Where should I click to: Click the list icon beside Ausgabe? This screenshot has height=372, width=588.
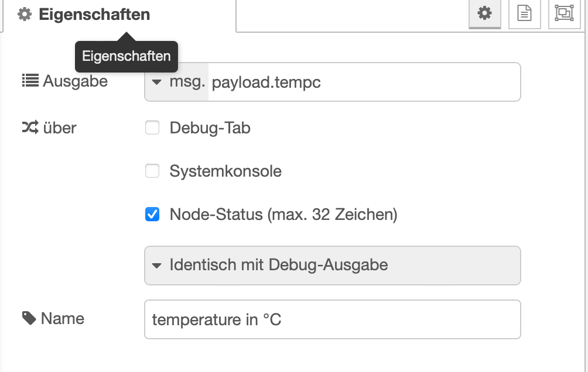click(x=30, y=81)
